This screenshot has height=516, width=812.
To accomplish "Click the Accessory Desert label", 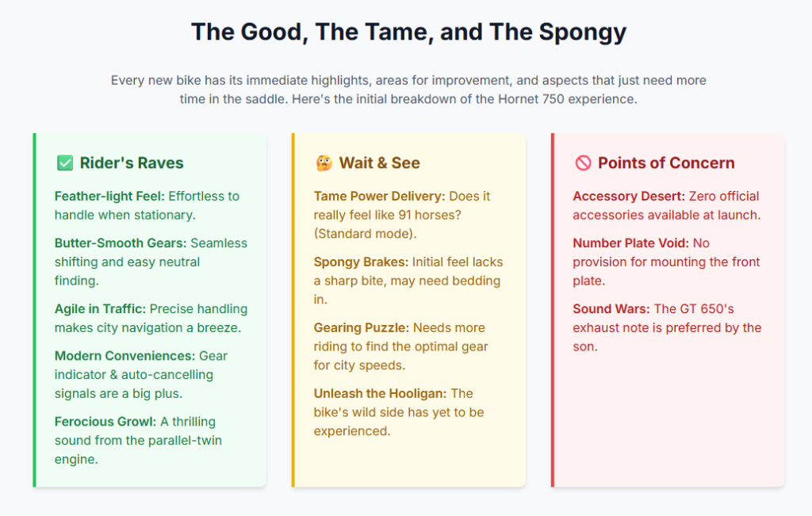I will (x=629, y=196).
